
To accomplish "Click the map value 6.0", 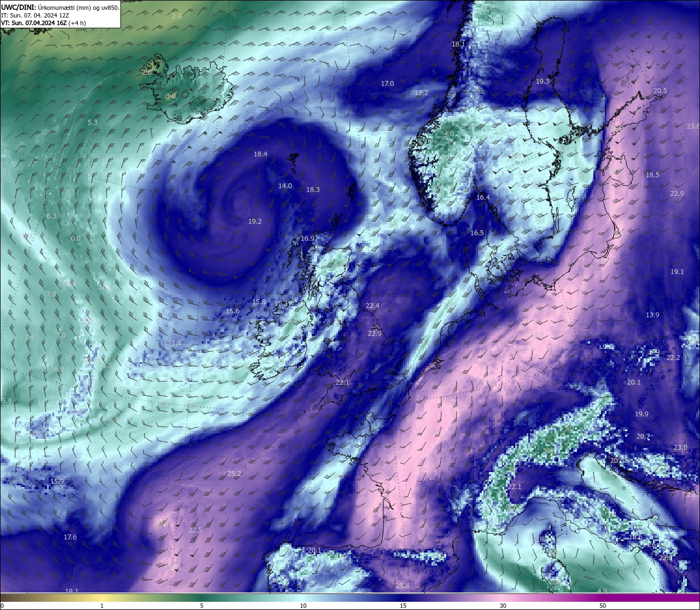I will [75, 239].
